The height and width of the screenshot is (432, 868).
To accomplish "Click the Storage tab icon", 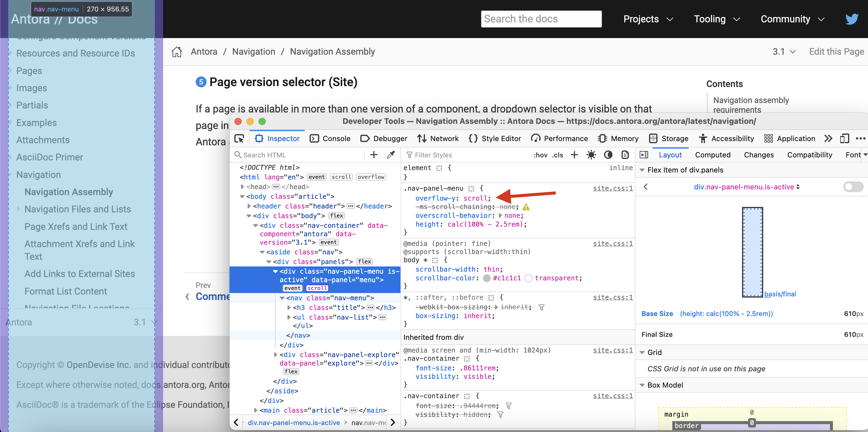I will tap(653, 138).
